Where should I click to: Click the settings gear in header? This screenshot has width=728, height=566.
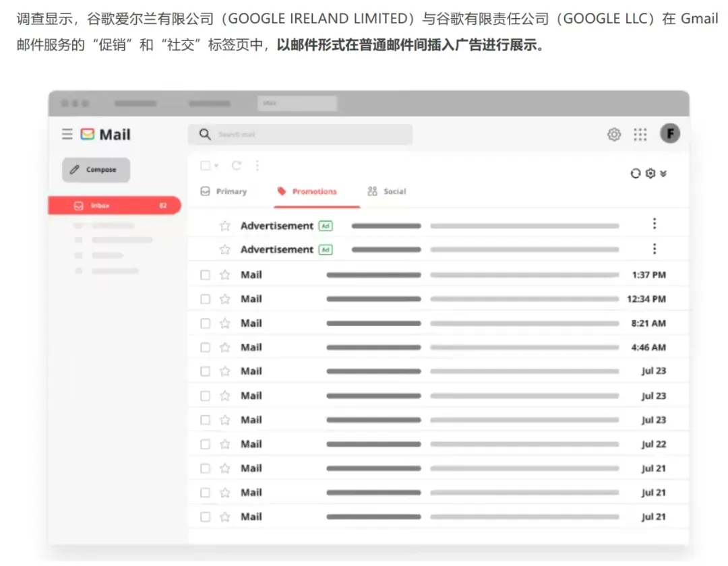click(x=614, y=135)
